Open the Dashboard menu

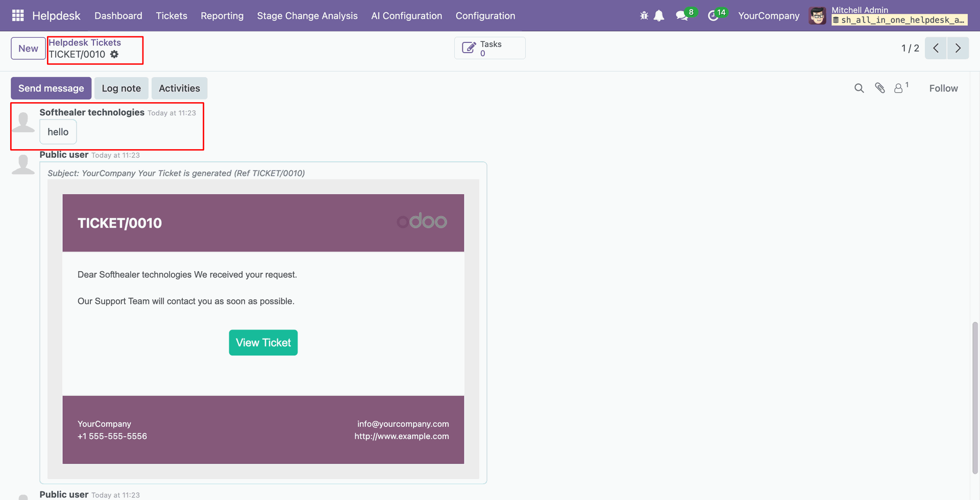coord(118,16)
